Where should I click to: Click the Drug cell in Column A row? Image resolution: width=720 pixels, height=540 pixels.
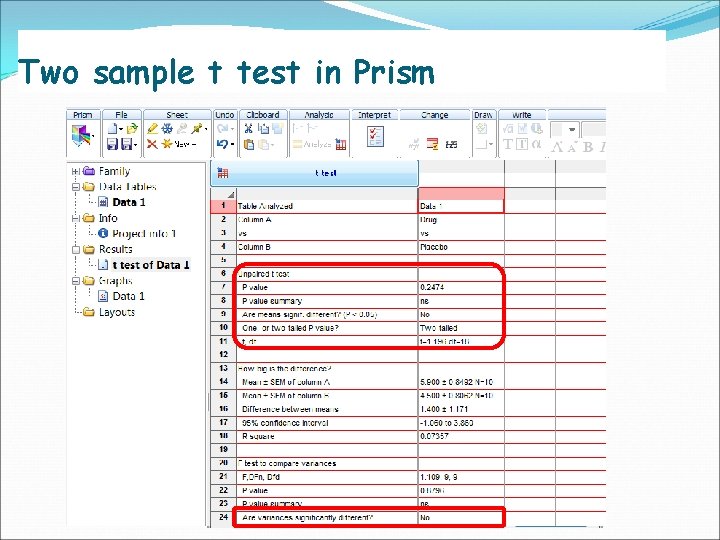[461, 219]
